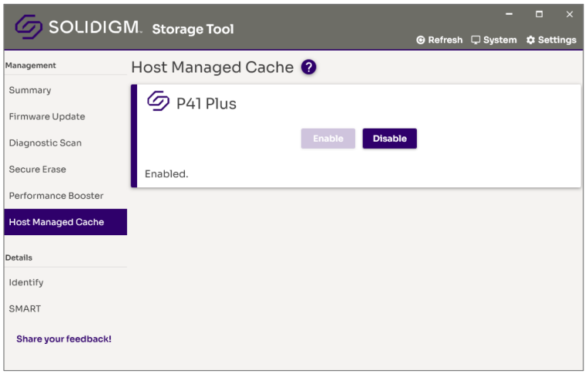This screenshot has height=374, width=588.
Task: View the SMART details page
Action: tap(25, 308)
